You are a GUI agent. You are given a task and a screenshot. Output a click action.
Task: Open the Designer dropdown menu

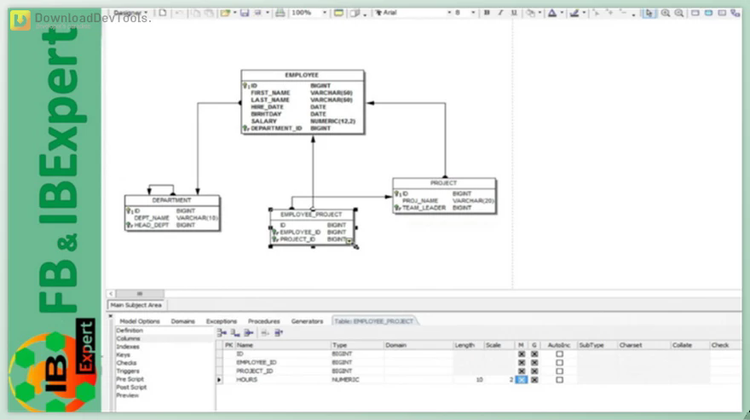(130, 13)
